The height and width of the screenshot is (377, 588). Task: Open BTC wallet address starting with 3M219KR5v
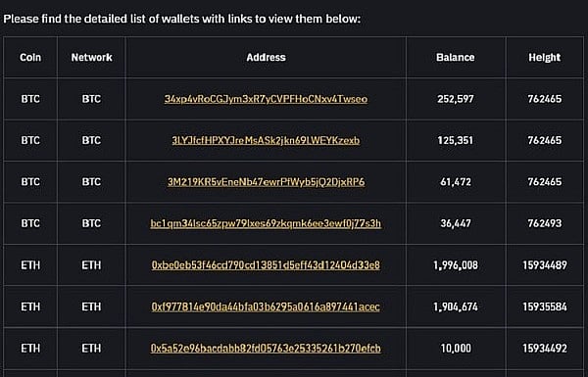[x=266, y=182]
